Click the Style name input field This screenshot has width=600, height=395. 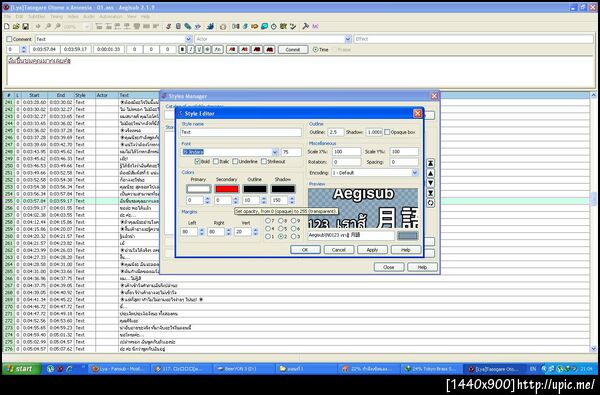point(241,132)
